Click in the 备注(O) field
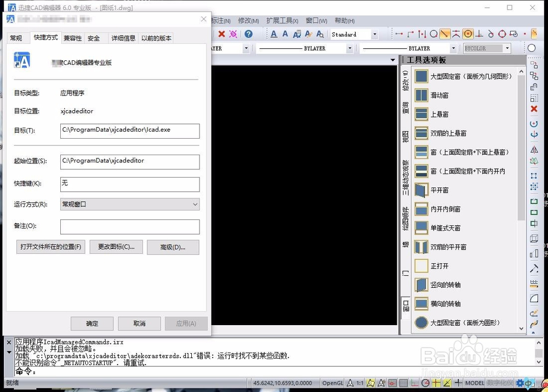Screen dimensions: 548x392 click(130, 226)
